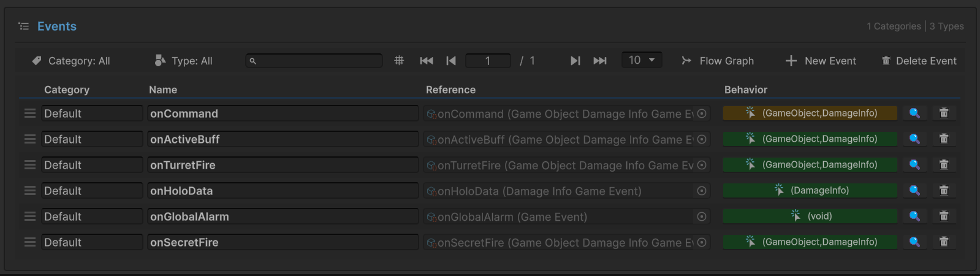This screenshot has height=276, width=980.
Task: Click the Delete Event button
Action: 919,61
